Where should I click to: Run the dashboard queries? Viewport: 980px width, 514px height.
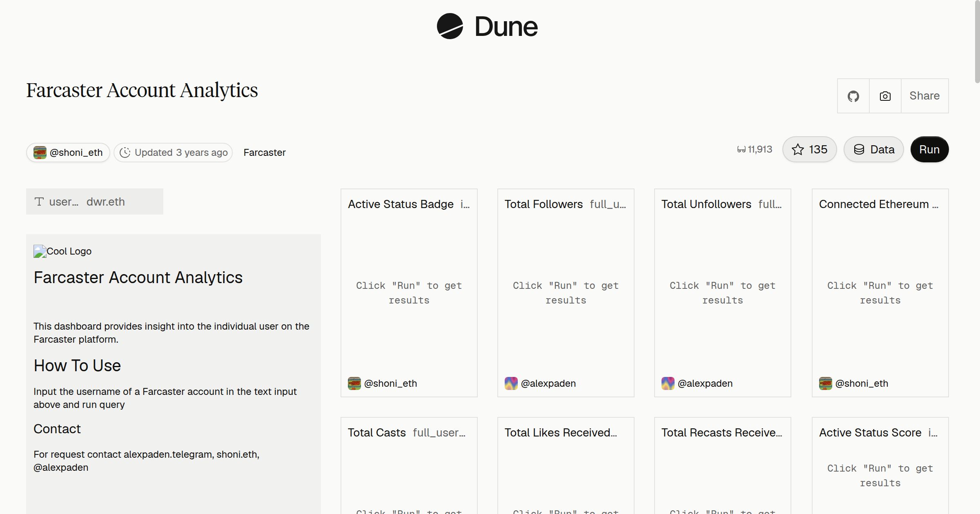point(929,149)
